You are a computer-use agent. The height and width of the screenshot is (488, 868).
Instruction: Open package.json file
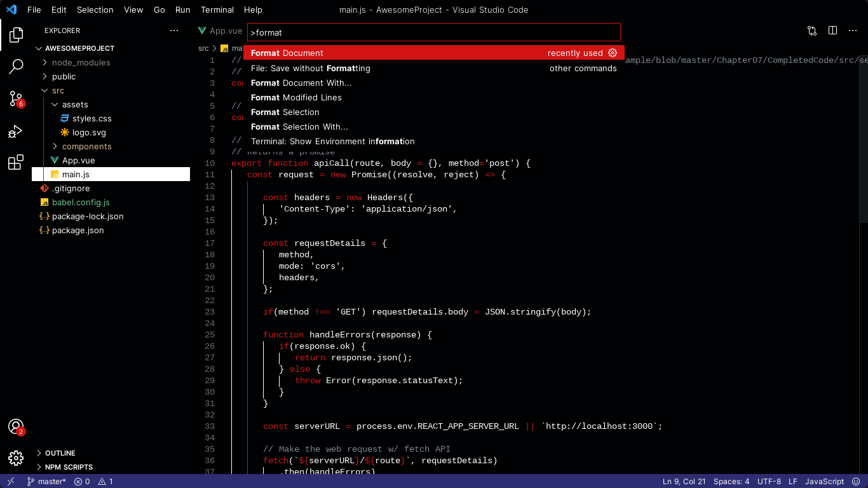[x=111, y=230]
